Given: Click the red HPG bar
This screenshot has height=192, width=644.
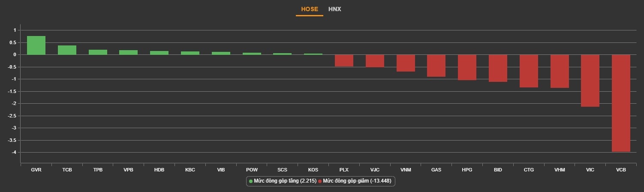Looking at the screenshot, I should coord(467,67).
